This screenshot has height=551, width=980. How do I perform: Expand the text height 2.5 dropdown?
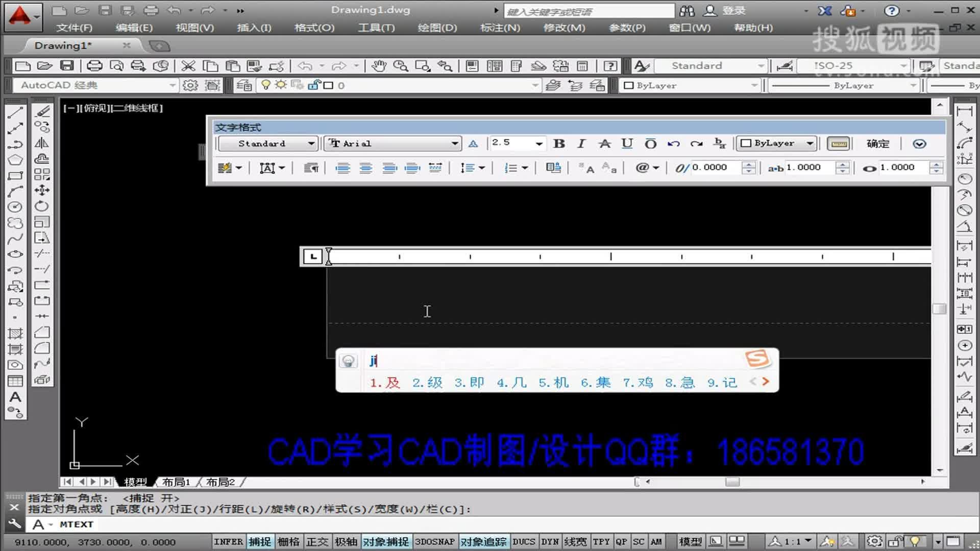click(539, 143)
